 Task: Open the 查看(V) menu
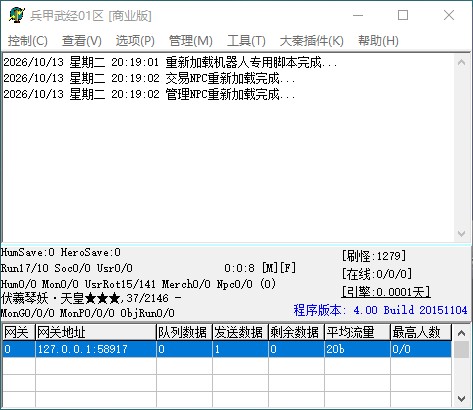[x=82, y=41]
